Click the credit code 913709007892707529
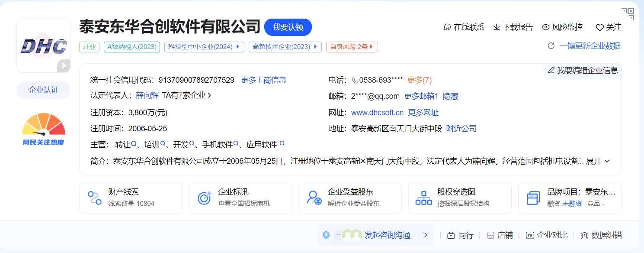This screenshot has height=253, width=644. click(x=196, y=80)
